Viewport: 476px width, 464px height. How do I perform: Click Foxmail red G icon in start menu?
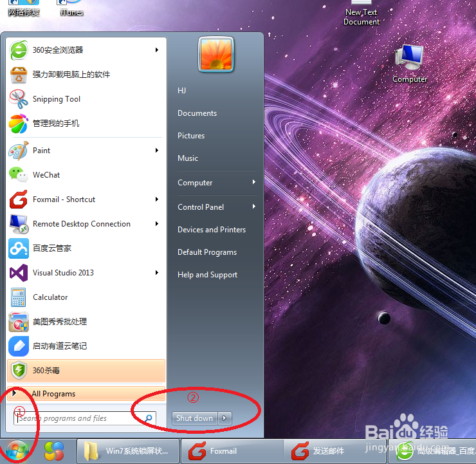pyautogui.click(x=19, y=200)
